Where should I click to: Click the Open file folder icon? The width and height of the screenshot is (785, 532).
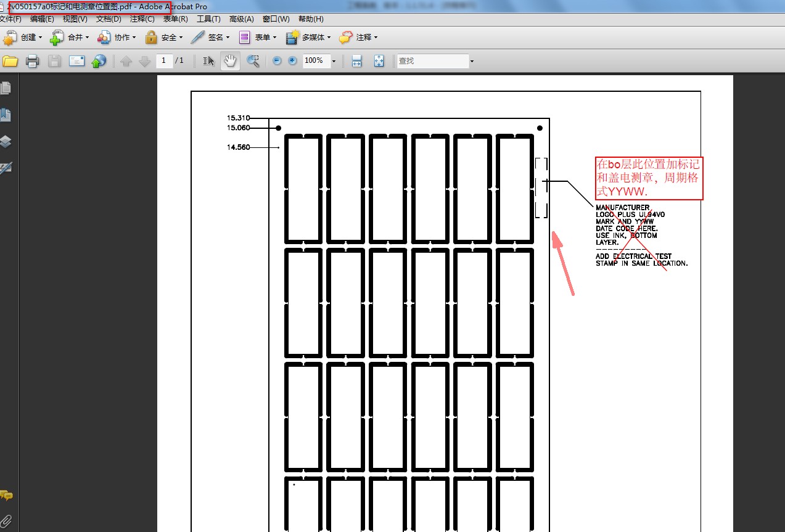[x=10, y=61]
